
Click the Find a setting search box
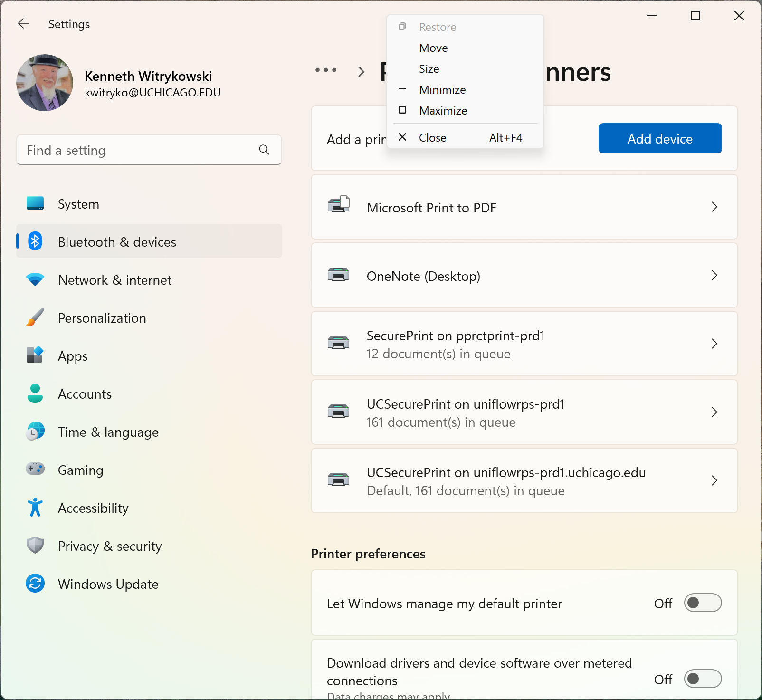(138, 150)
